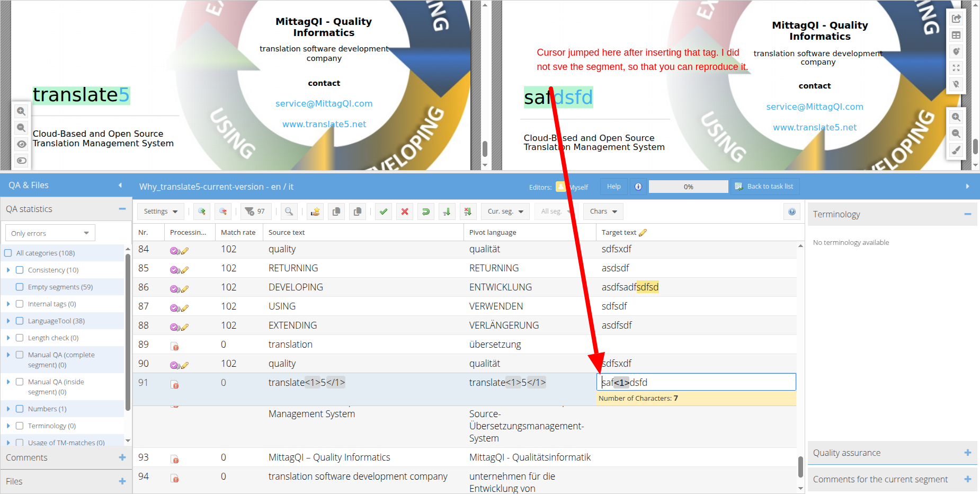Open the Settings dropdown menu
This screenshot has width=980, height=494.
tap(161, 211)
